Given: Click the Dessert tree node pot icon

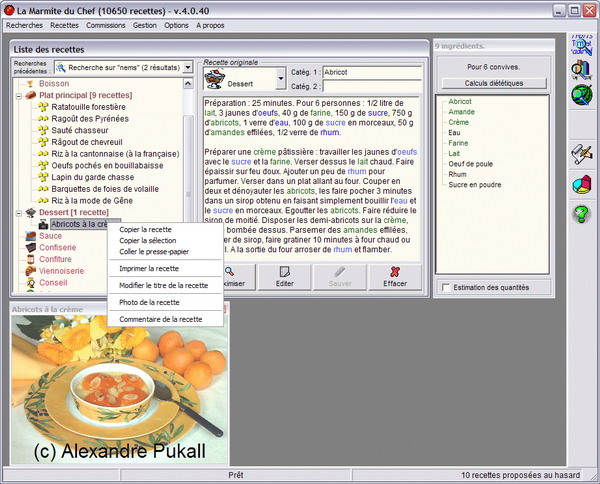Looking at the screenshot, I should coord(31,212).
